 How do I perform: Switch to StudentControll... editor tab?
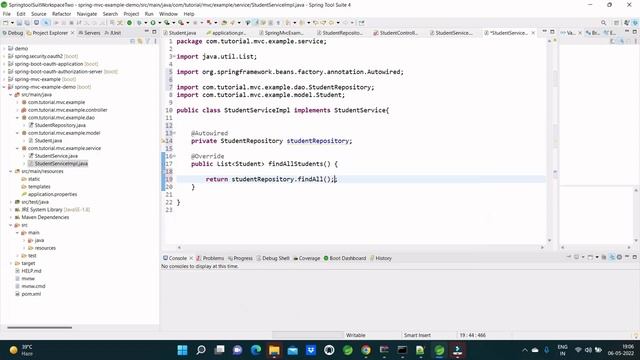[395, 33]
